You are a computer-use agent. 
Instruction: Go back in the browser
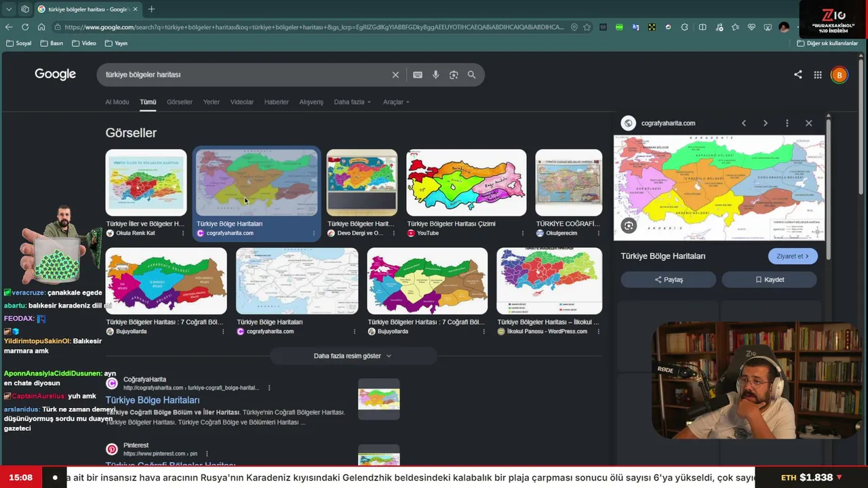pos(9,27)
